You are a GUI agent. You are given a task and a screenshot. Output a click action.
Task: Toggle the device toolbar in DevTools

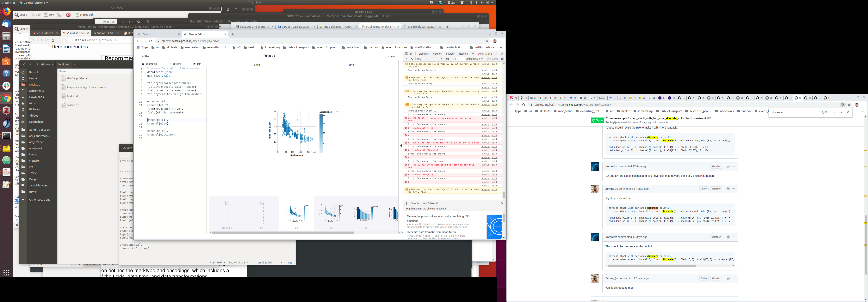(x=411, y=54)
